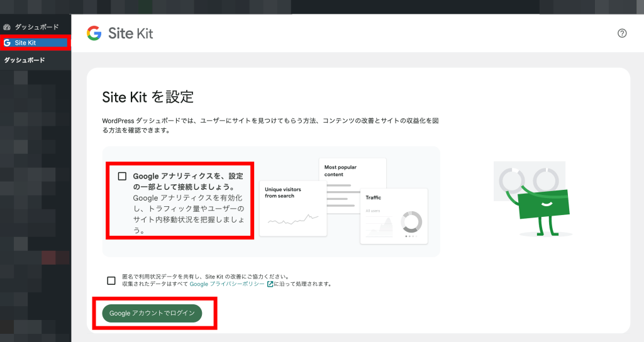Check the anonymous usage data sharing box
644x342 pixels.
(x=111, y=280)
